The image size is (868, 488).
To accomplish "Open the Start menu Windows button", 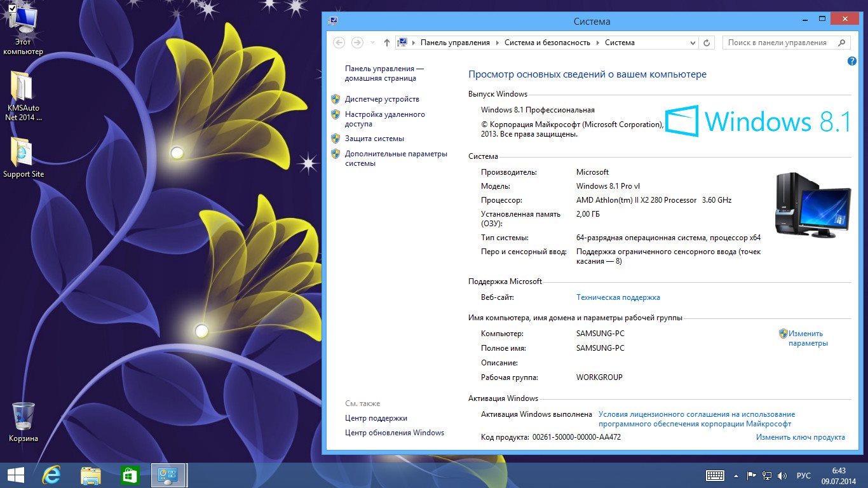I will [x=15, y=475].
